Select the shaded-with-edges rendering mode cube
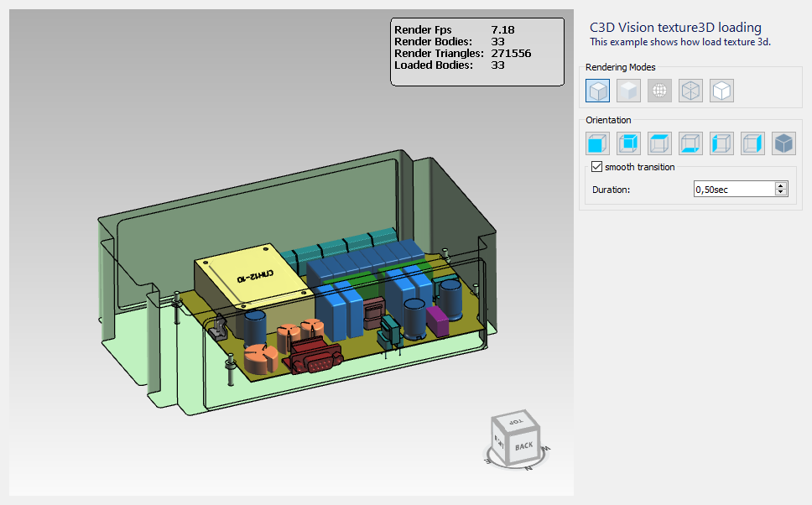 point(597,91)
